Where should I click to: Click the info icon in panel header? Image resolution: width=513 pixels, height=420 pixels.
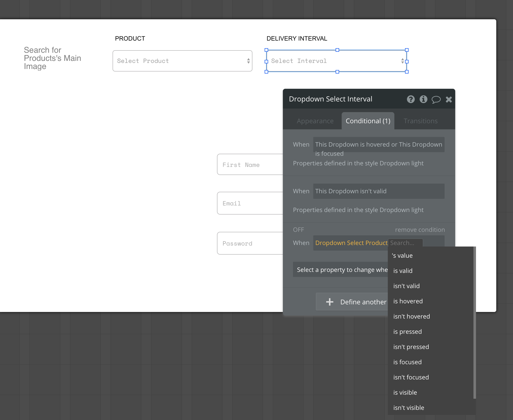click(x=423, y=99)
